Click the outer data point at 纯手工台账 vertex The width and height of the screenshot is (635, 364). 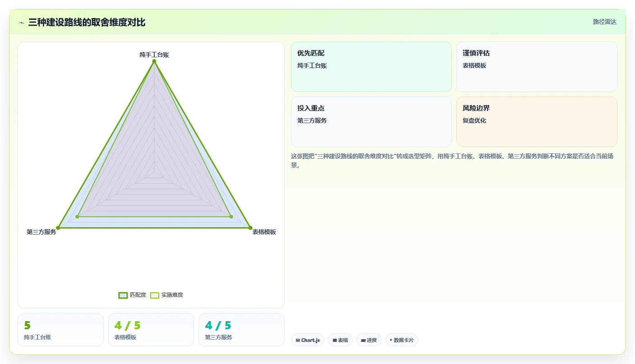tap(154, 61)
